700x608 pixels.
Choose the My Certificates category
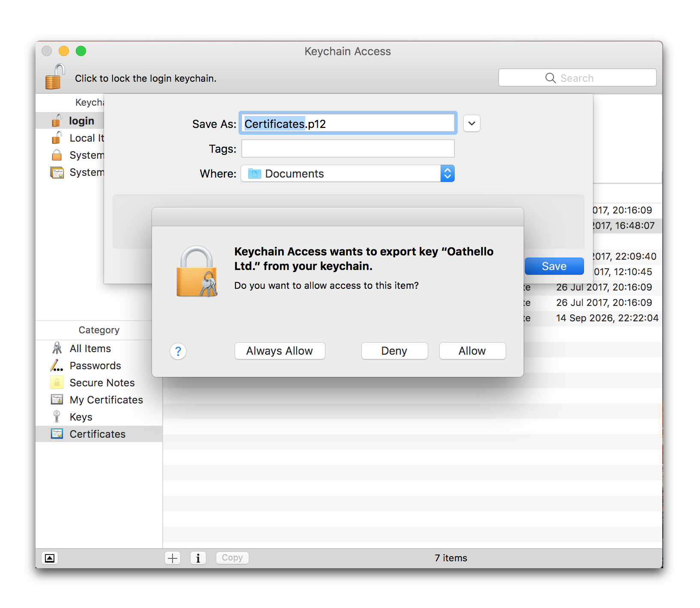106,400
